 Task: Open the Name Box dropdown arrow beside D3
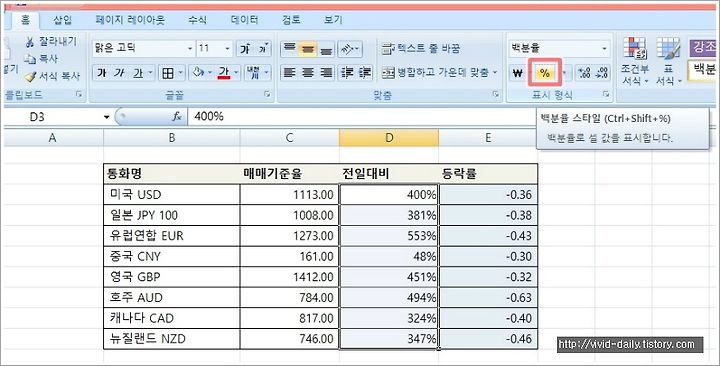click(x=107, y=118)
